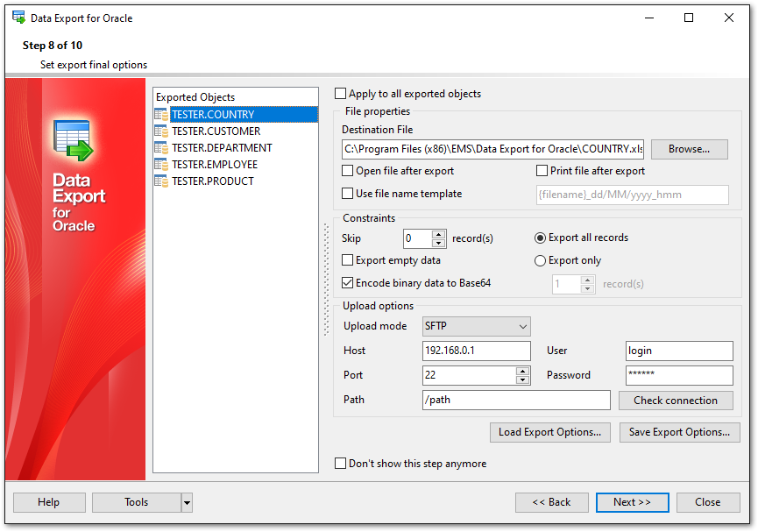The height and width of the screenshot is (532, 758).
Task: Select the Export only radio option
Action: tap(541, 260)
